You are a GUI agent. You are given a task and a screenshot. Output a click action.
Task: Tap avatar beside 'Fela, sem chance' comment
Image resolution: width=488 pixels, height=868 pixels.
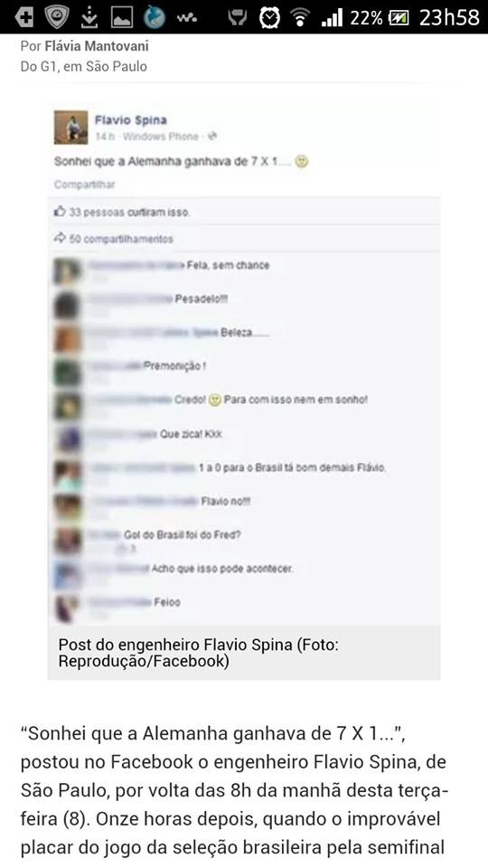point(67,271)
